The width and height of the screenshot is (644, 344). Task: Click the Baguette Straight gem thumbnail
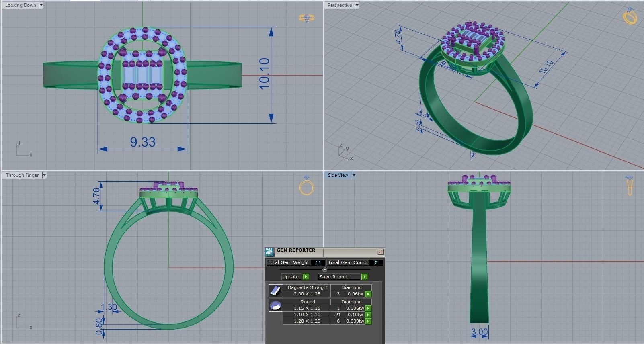[x=275, y=291]
